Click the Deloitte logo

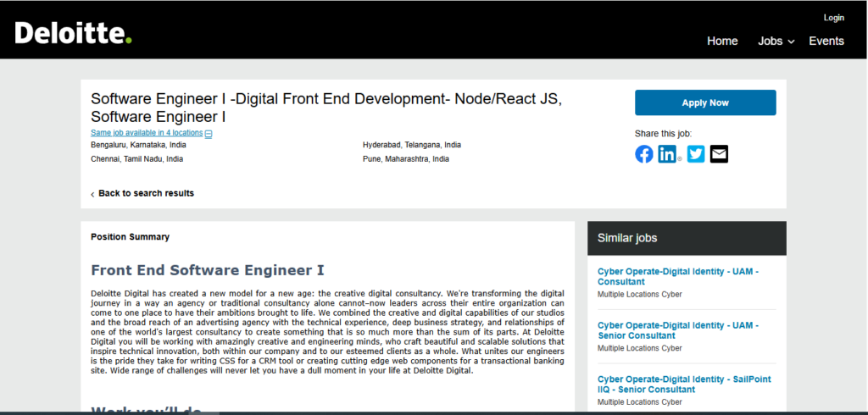click(x=73, y=33)
